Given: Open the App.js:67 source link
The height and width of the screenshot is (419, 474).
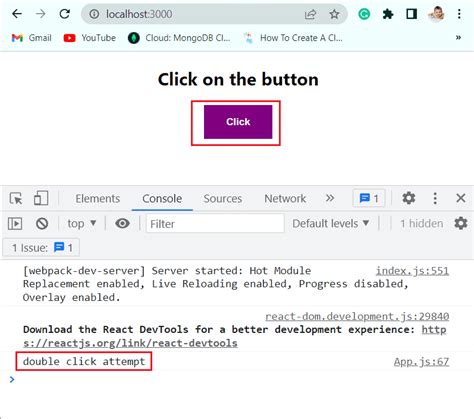Looking at the screenshot, I should (421, 361).
